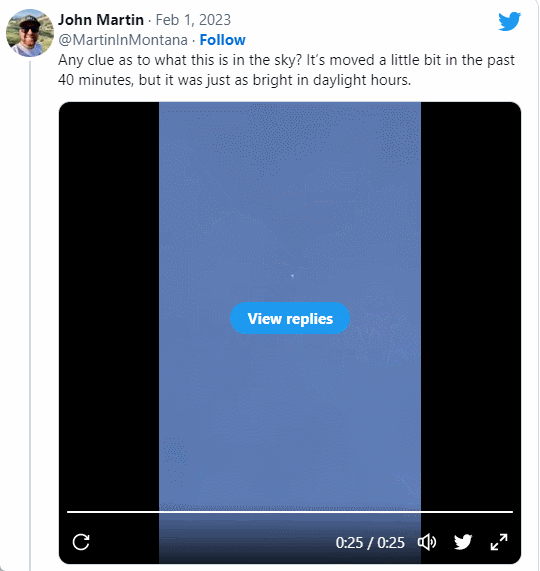Viewport: 540px width, 571px height.
Task: Click the right black letterbox of the video
Action: 471,306
